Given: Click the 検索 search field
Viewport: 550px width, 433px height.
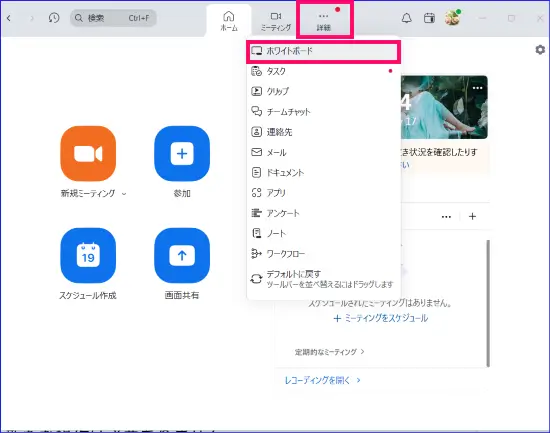Looking at the screenshot, I should point(113,18).
